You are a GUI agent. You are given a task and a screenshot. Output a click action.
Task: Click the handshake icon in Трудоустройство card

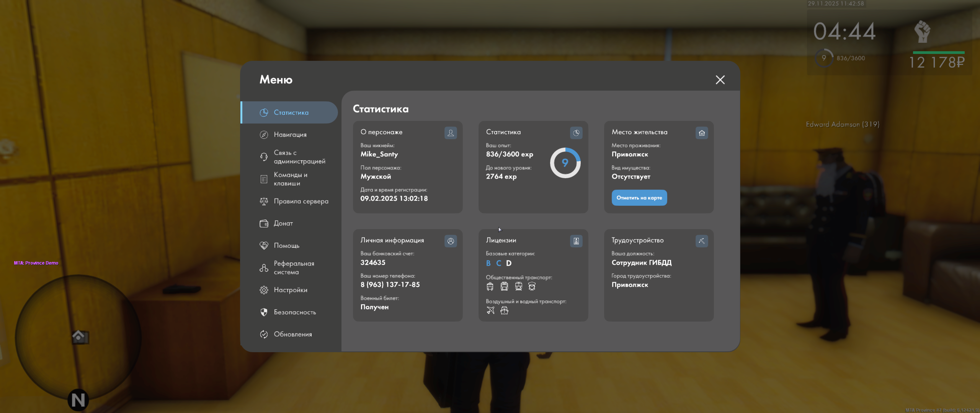click(x=702, y=241)
